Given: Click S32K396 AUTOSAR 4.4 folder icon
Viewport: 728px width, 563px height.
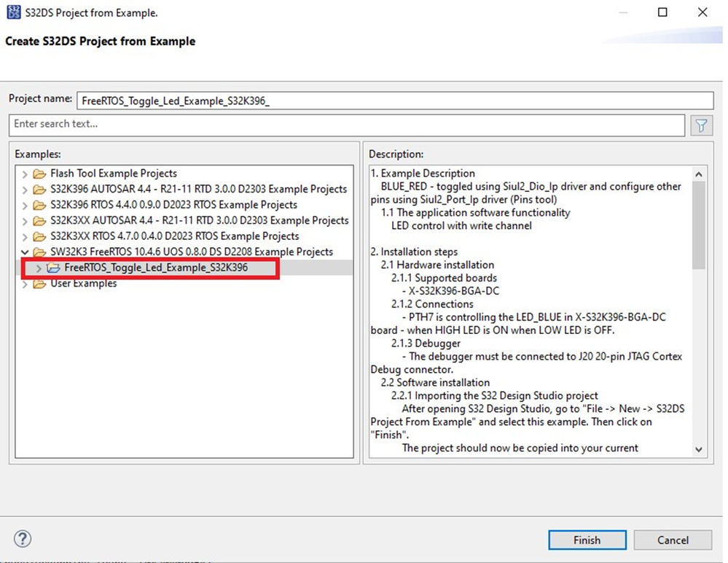Looking at the screenshot, I should pyautogui.click(x=39, y=190).
